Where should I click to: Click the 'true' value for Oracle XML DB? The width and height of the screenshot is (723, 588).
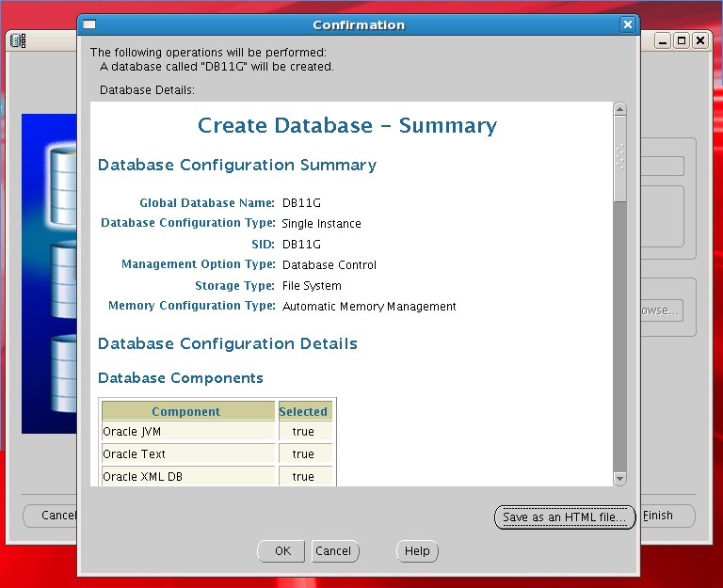[x=305, y=476]
